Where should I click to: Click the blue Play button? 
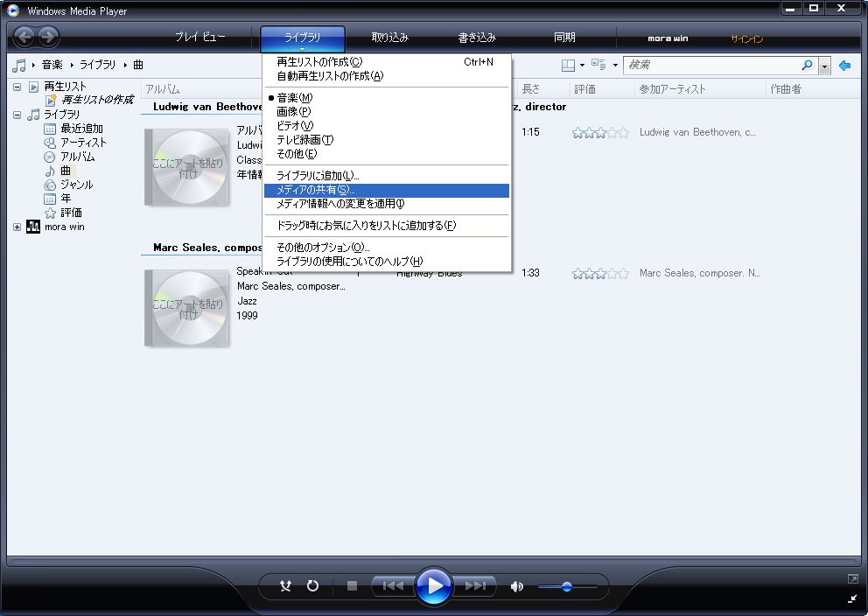[433, 585]
